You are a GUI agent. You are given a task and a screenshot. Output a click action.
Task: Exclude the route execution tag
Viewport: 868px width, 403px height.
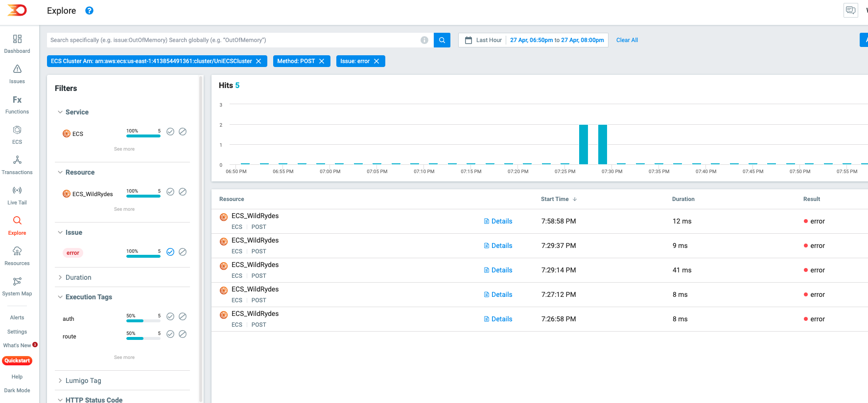pyautogui.click(x=183, y=334)
